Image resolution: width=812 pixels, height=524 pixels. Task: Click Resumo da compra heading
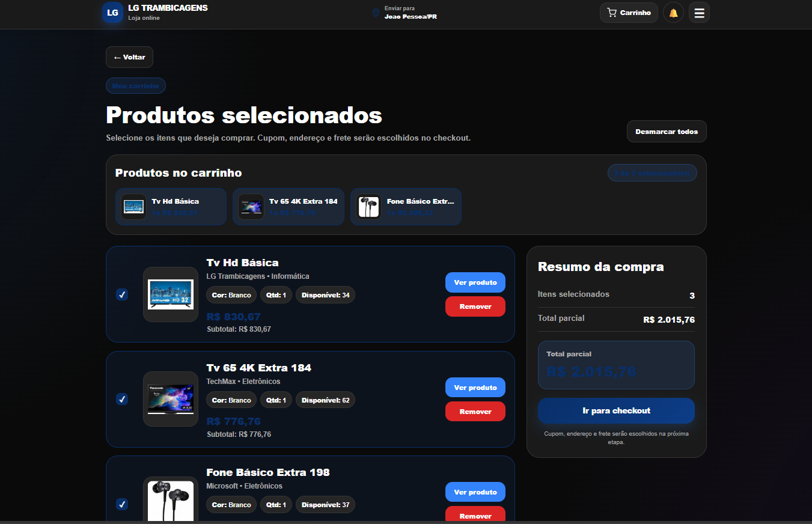click(600, 267)
